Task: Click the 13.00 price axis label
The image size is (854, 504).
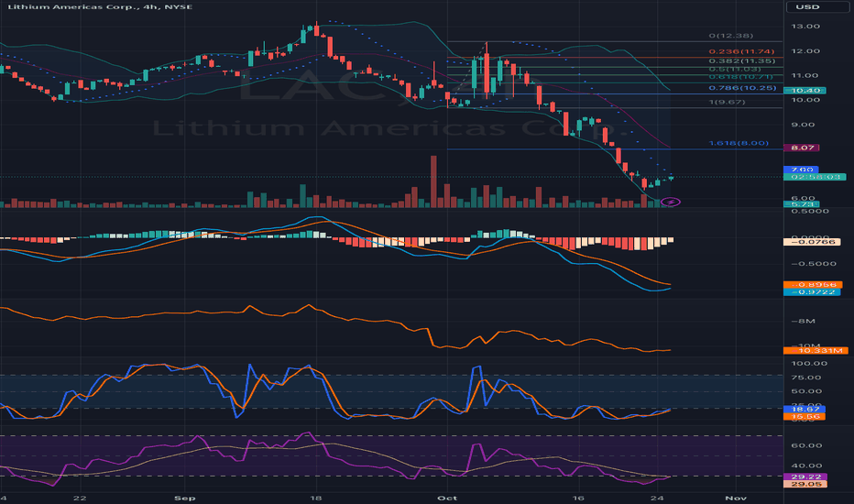Action: 805,27
